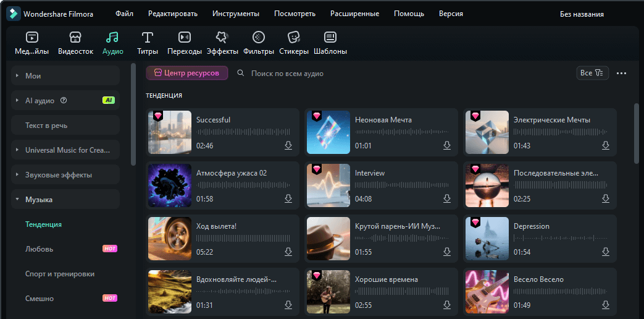Open the three-dots more options menu

pyautogui.click(x=621, y=74)
